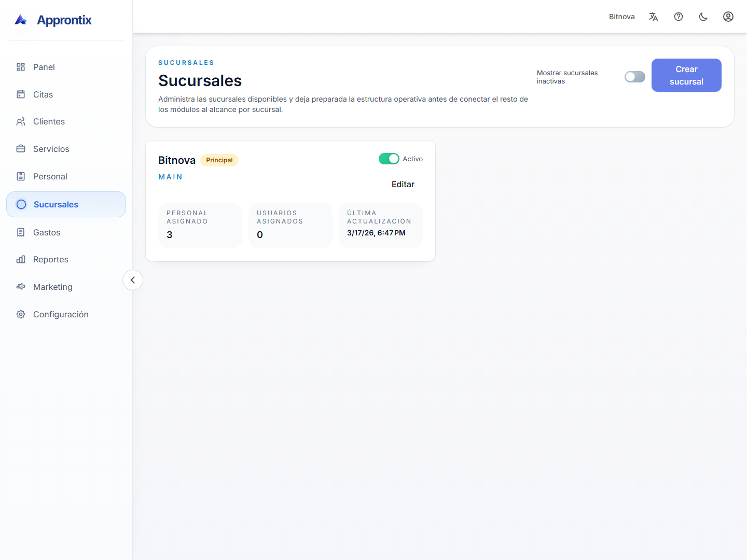The width and height of the screenshot is (747, 560).
Task: Open Gastos menu item
Action: (x=66, y=232)
